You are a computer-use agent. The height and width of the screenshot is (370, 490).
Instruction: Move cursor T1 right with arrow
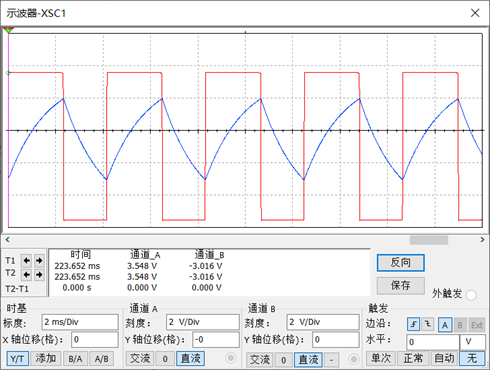pos(39,260)
